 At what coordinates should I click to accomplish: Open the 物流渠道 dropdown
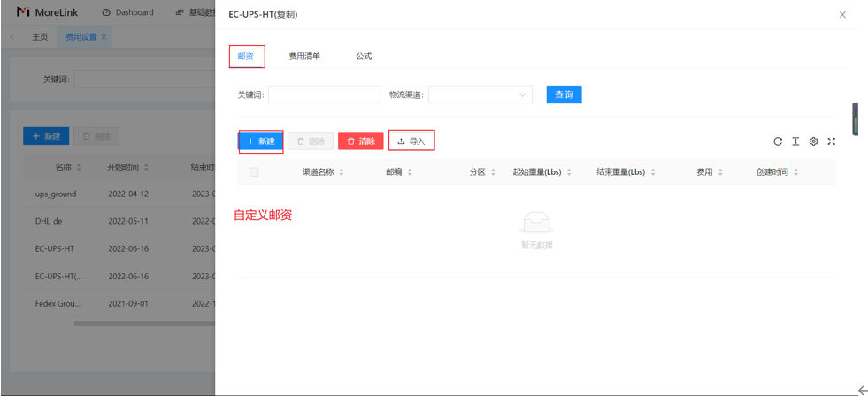click(x=480, y=95)
